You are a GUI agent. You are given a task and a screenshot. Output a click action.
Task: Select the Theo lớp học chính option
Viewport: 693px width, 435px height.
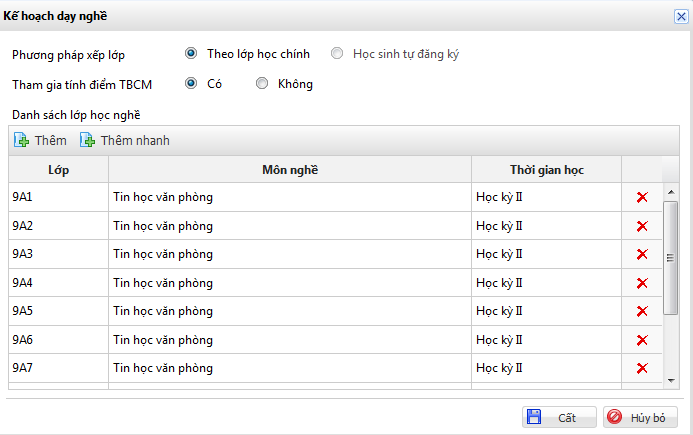[191, 54]
